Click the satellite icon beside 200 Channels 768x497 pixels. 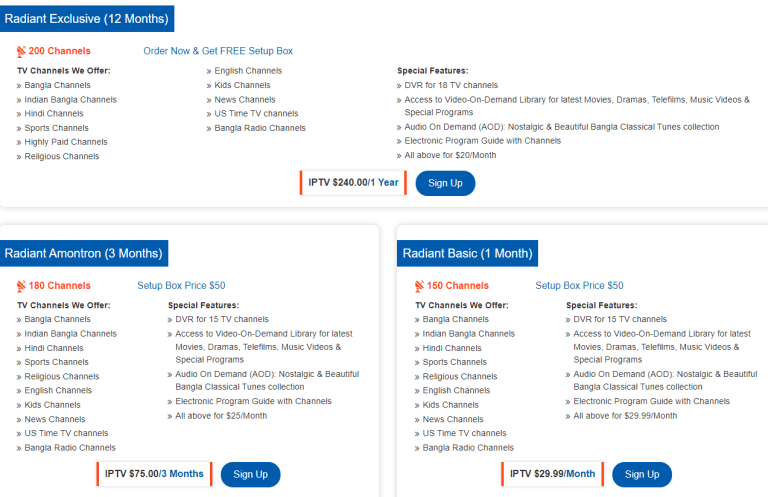point(21,51)
